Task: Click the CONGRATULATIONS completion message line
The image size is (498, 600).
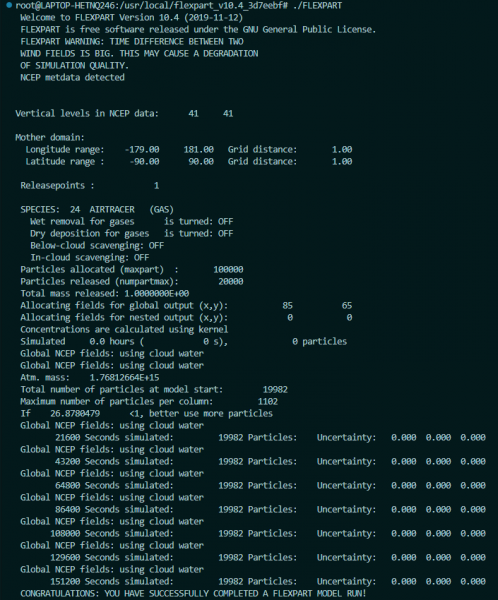Action: 193,593
